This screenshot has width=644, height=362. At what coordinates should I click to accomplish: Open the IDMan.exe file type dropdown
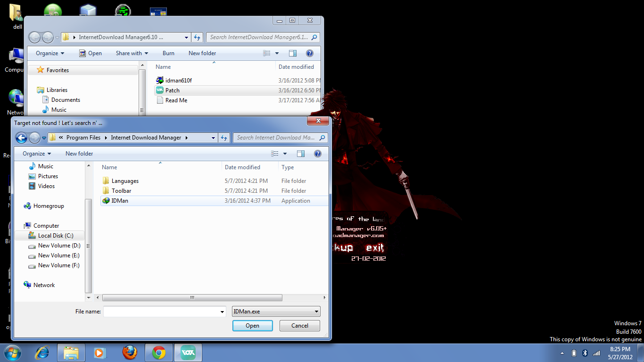point(276,312)
